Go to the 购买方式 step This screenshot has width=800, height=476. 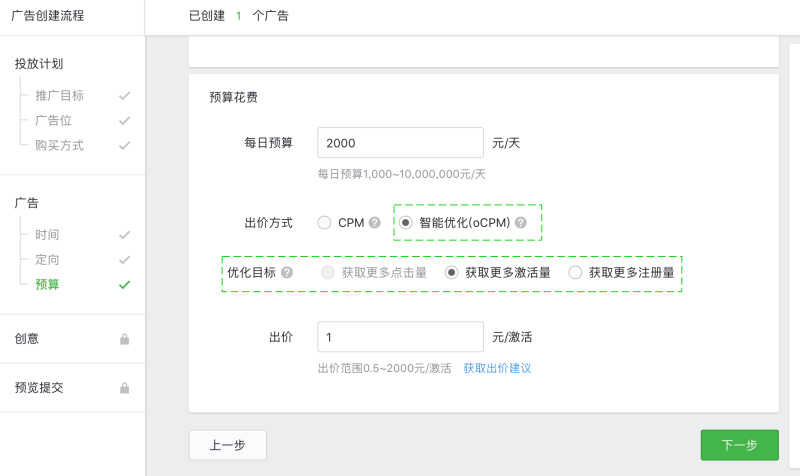59,145
